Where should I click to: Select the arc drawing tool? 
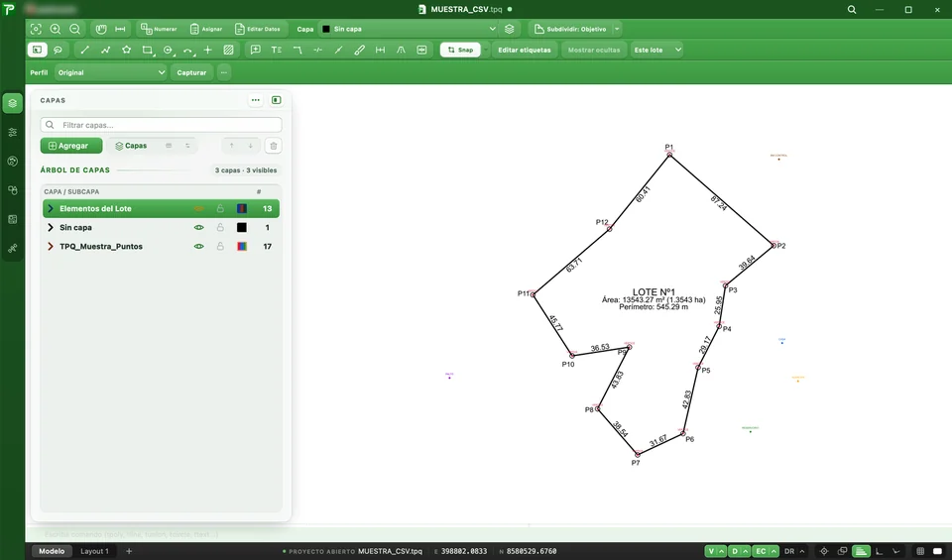click(x=188, y=50)
